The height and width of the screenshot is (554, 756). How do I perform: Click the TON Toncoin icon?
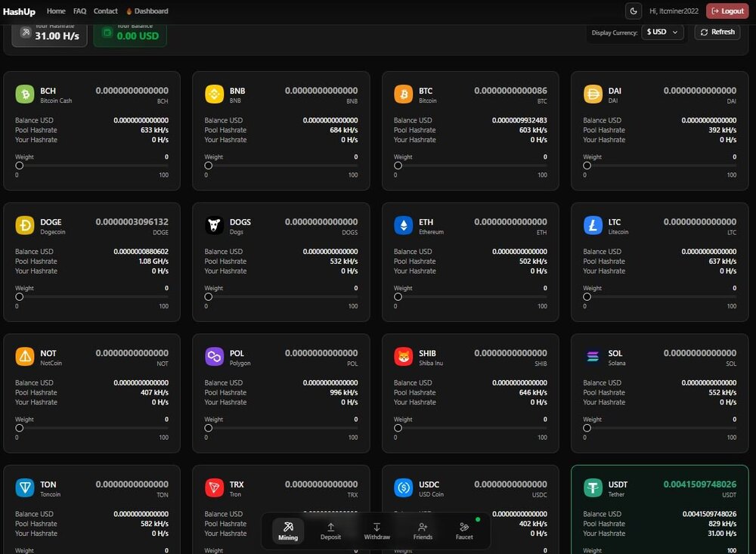25,487
